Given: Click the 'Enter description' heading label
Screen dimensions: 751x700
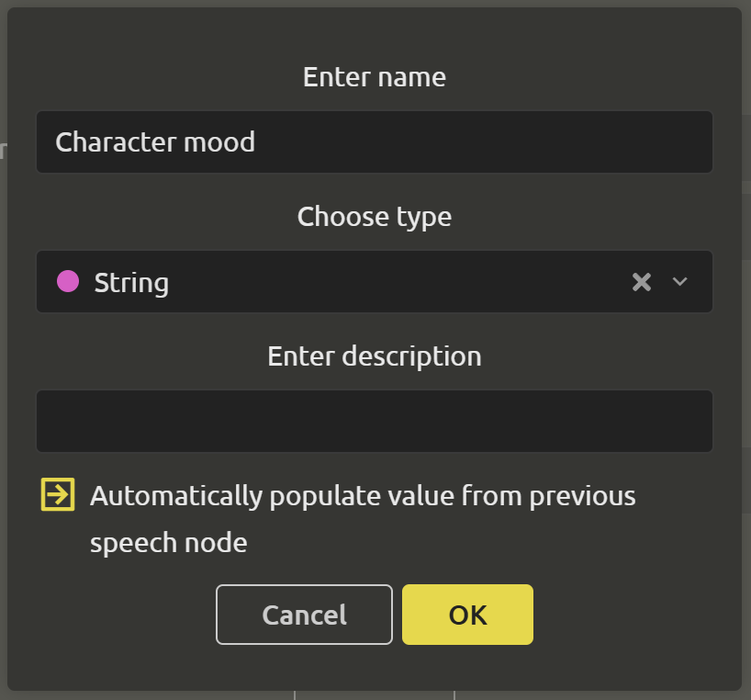Looking at the screenshot, I should tap(375, 356).
